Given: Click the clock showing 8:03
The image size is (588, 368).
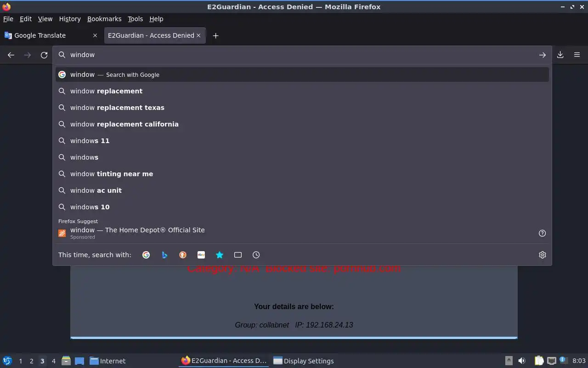Looking at the screenshot, I should coord(579,361).
